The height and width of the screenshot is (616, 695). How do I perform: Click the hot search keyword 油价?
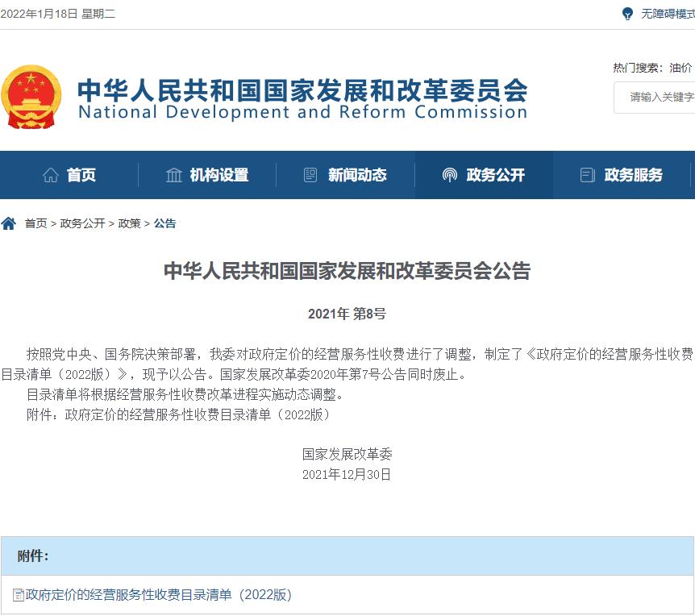tap(680, 68)
